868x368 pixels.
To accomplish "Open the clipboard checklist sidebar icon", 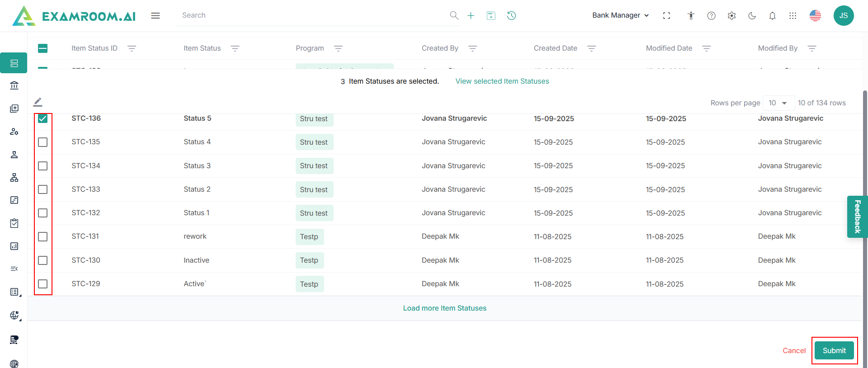I will coord(14,223).
